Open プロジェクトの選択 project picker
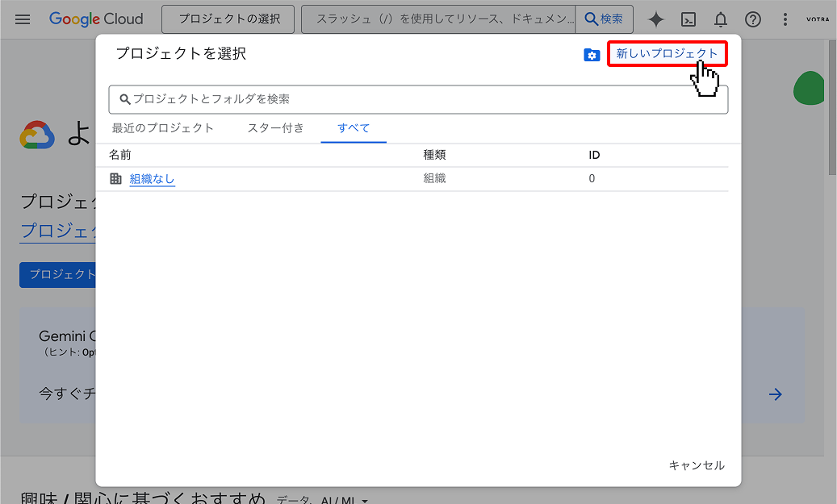This screenshot has height=504, width=837. click(x=228, y=19)
